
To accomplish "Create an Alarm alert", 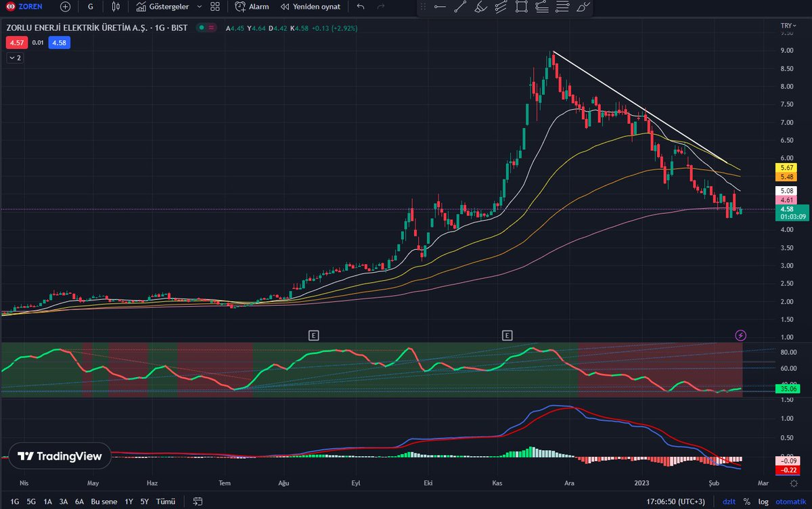I will (252, 6).
